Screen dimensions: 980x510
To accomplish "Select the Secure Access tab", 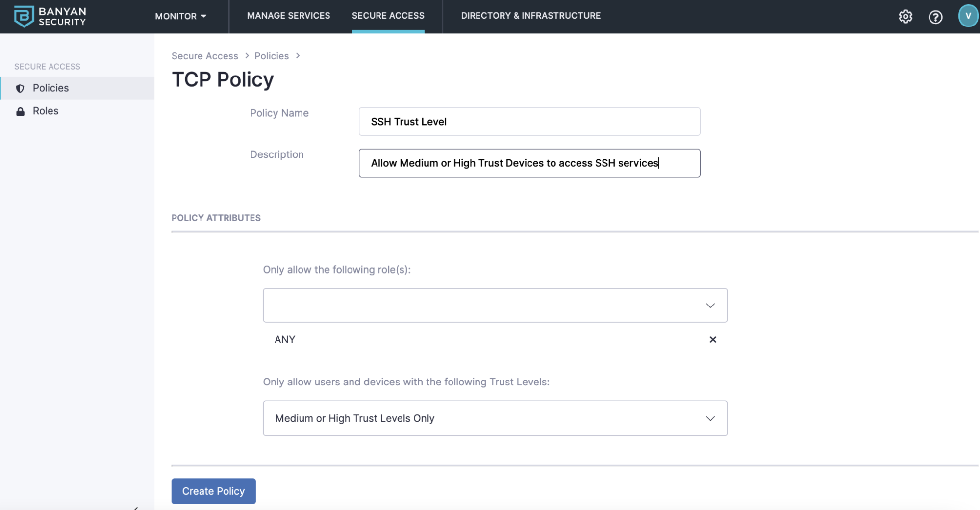I will coord(388,16).
